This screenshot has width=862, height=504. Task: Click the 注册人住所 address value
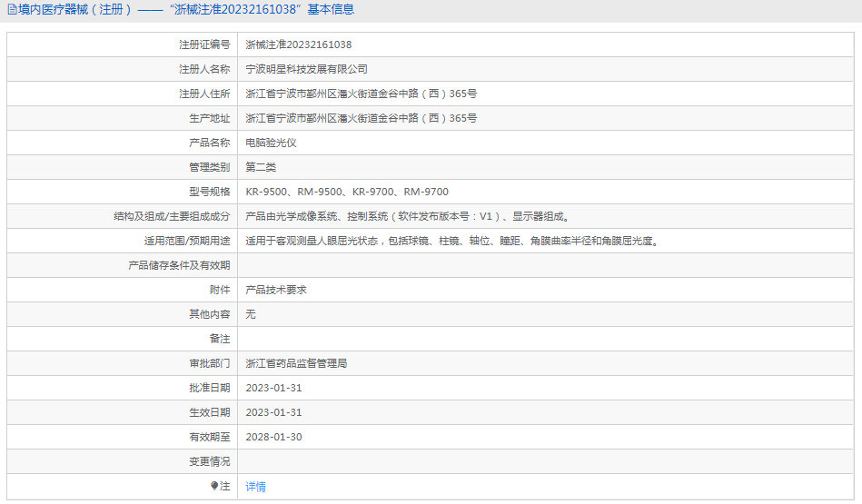(x=361, y=94)
